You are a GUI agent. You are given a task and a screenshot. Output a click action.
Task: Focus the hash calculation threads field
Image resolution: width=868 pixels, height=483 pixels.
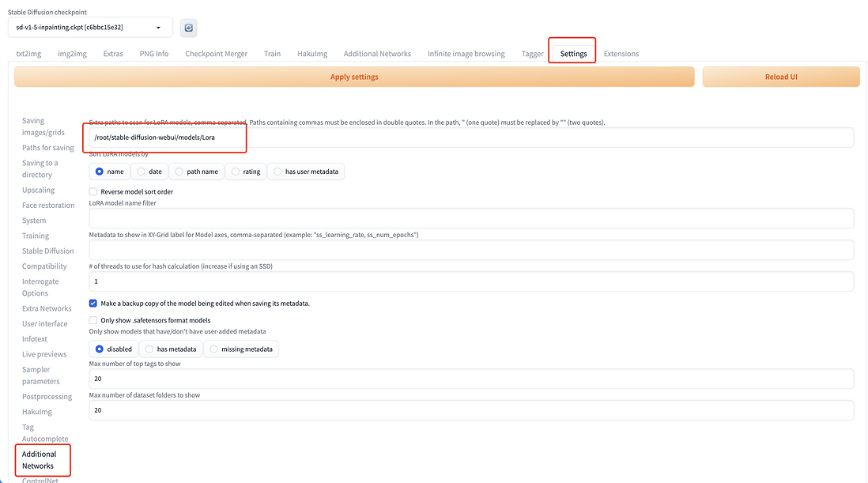[x=471, y=281]
